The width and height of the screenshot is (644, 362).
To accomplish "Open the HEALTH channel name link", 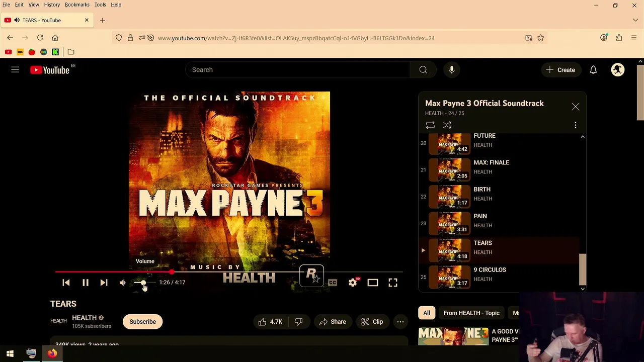I will click(x=84, y=318).
